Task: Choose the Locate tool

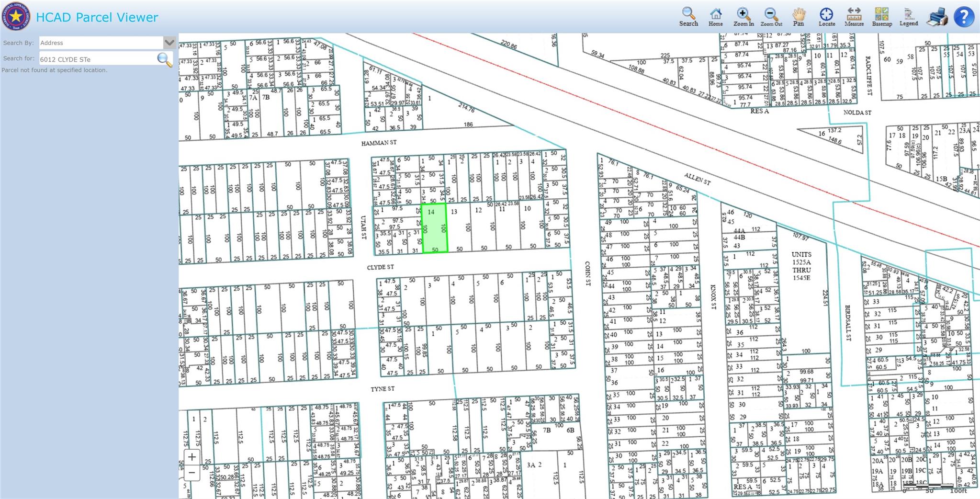Action: [826, 16]
